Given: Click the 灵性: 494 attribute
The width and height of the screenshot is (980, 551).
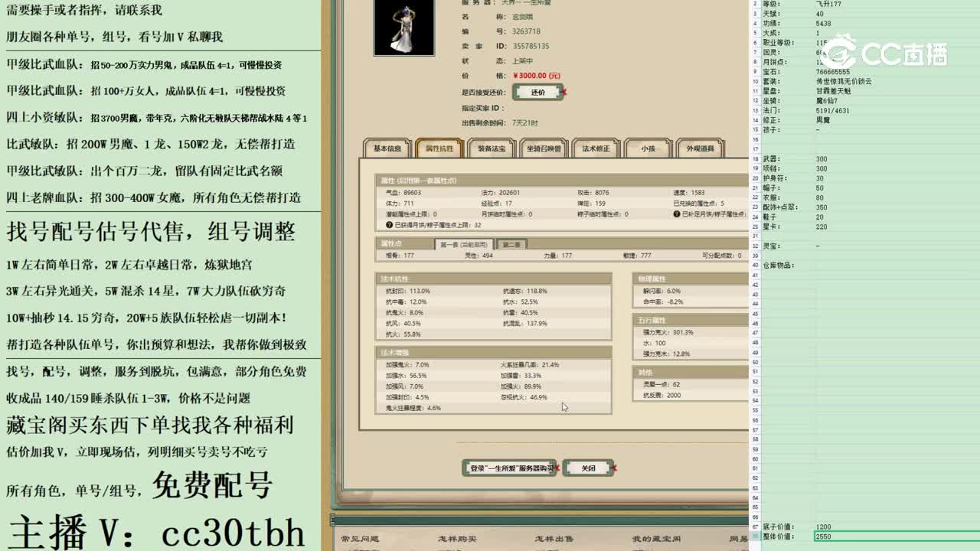Looking at the screenshot, I should [479, 256].
